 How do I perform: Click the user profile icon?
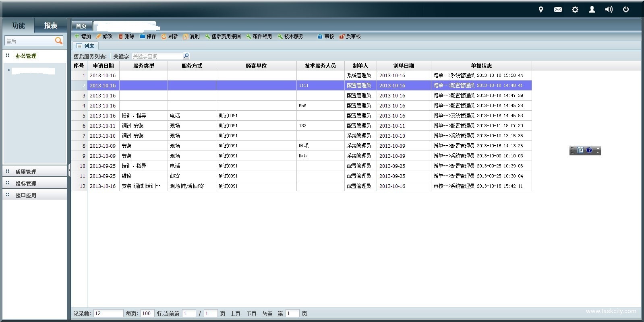(592, 9)
